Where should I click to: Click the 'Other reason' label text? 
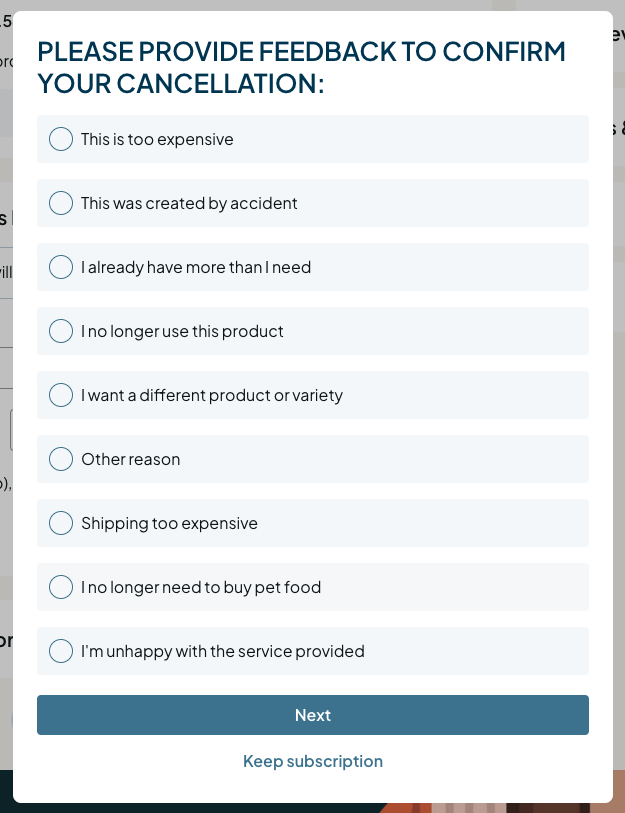[131, 459]
